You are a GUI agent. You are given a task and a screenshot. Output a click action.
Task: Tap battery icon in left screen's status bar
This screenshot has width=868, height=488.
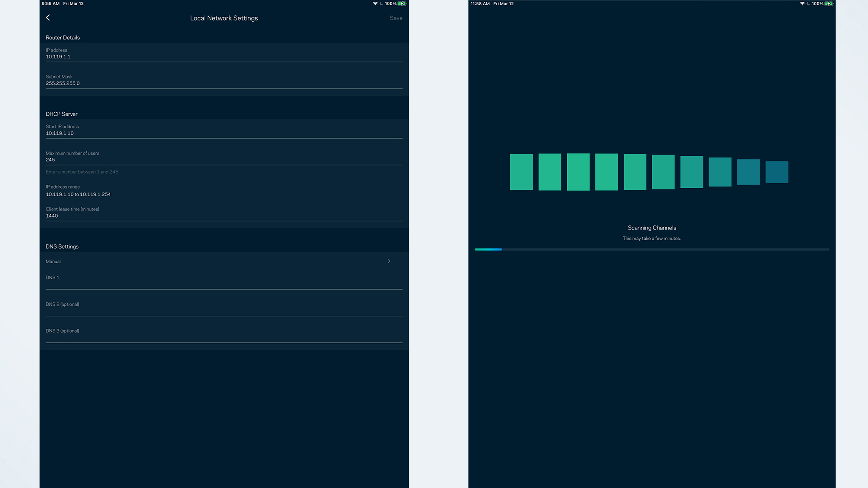(x=402, y=3)
